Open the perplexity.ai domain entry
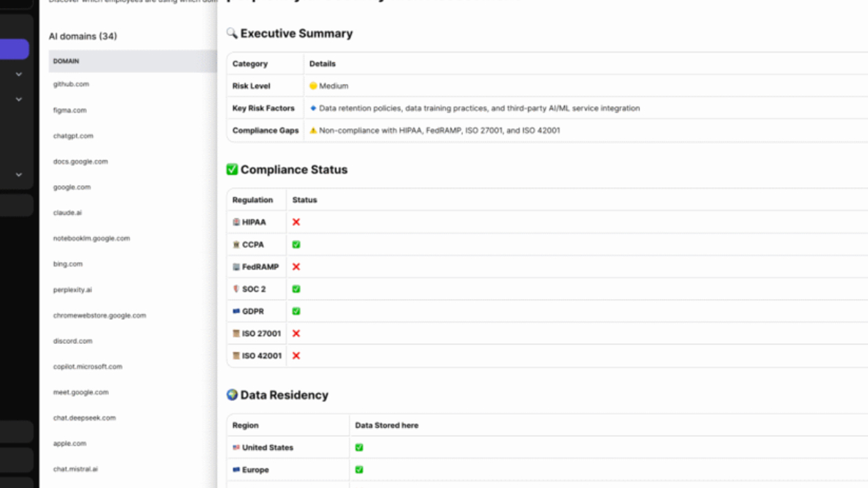Image resolution: width=868 pixels, height=488 pixels. coord(72,290)
